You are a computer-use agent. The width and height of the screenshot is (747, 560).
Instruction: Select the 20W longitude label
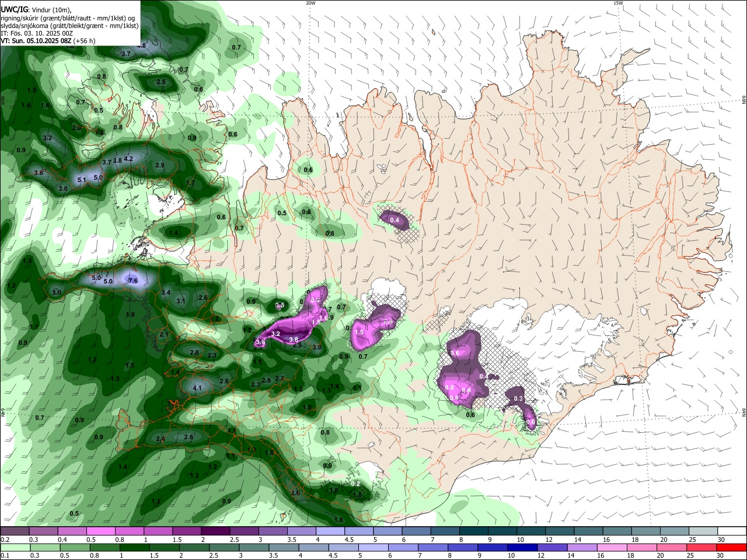pos(310,3)
